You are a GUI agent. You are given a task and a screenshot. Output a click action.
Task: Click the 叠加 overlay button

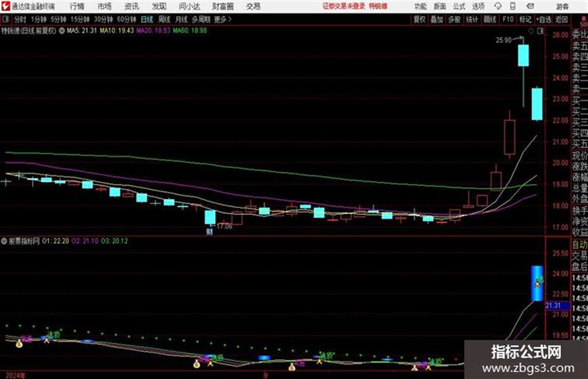pos(437,19)
